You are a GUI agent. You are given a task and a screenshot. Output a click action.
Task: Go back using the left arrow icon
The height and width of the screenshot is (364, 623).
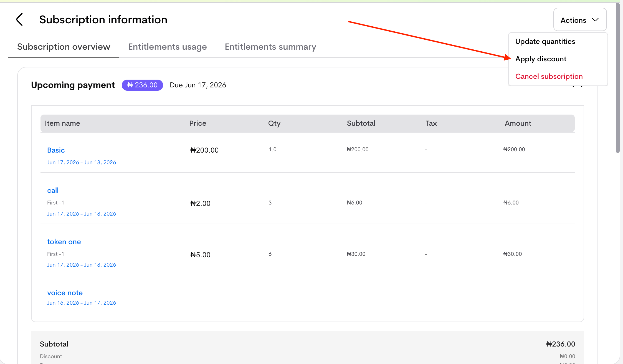point(19,19)
